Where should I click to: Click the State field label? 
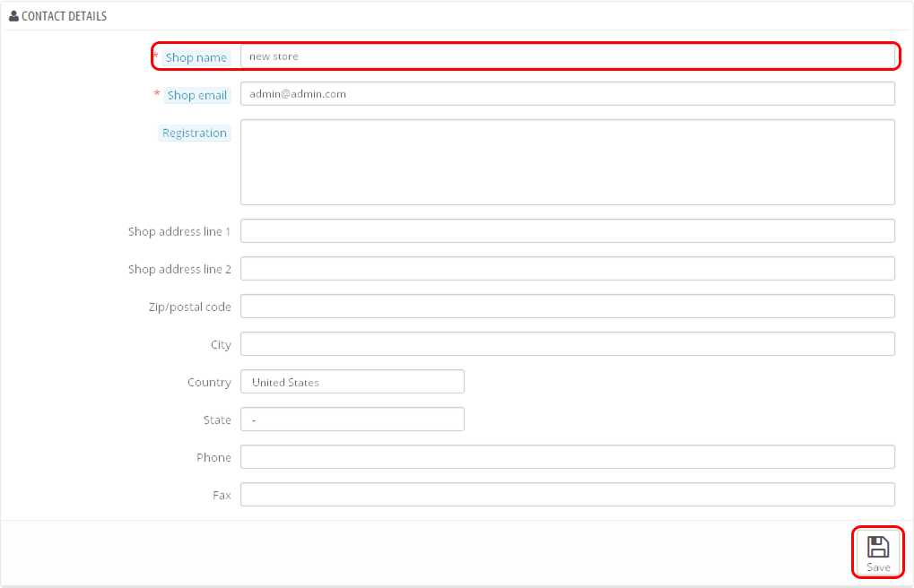[x=217, y=419]
